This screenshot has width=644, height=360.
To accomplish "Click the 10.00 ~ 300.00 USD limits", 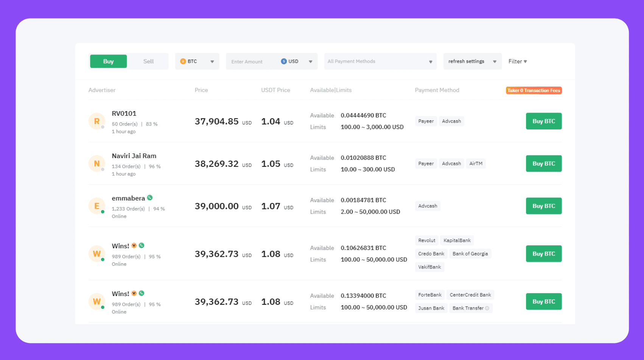I will (368, 169).
